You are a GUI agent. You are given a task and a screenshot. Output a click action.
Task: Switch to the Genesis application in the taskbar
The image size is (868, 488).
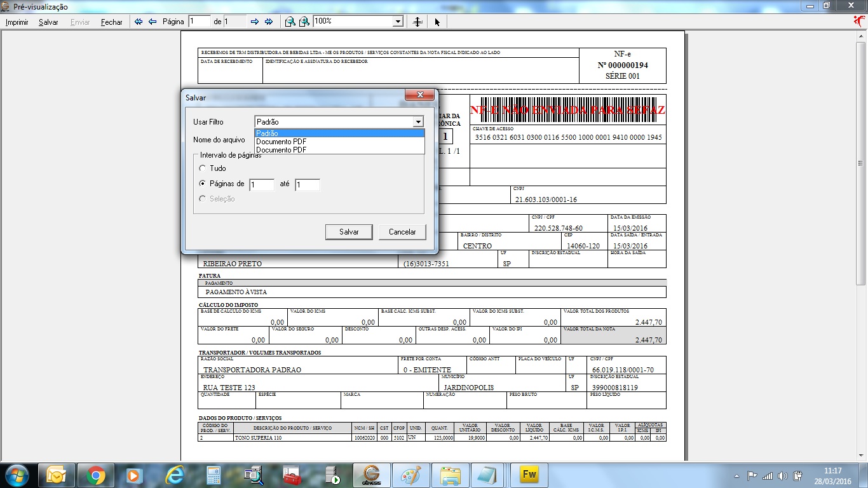point(371,475)
